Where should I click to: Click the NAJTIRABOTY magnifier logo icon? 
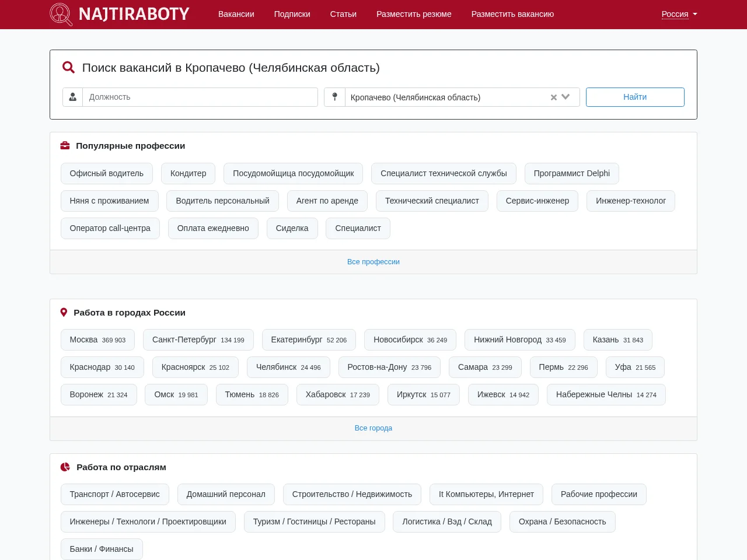61,15
